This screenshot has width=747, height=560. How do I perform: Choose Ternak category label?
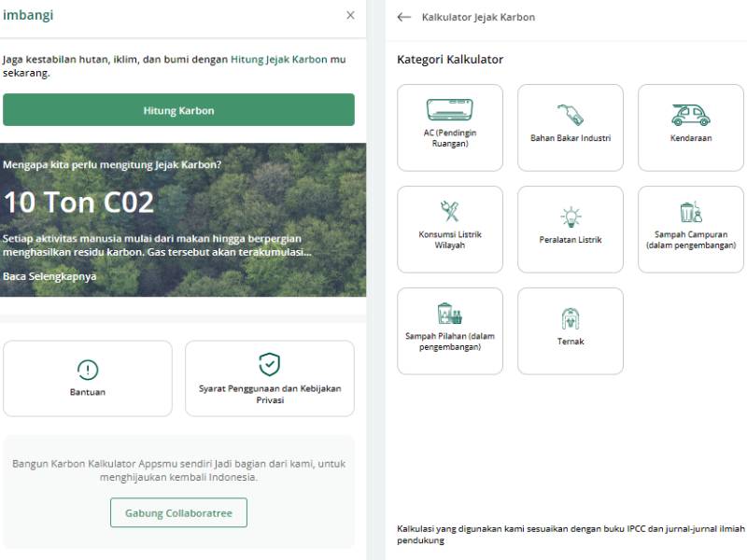[x=571, y=342]
